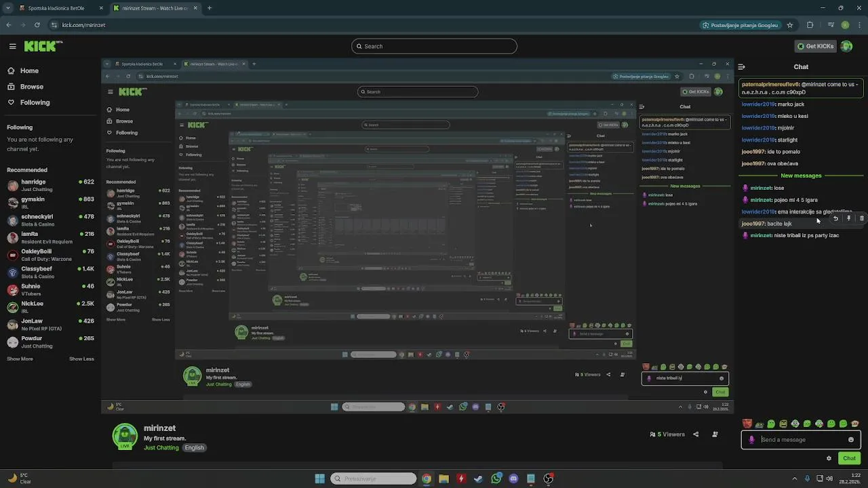Open WhatsApp from the taskbar
Image resolution: width=868 pixels, height=488 pixels.
pyautogui.click(x=496, y=479)
